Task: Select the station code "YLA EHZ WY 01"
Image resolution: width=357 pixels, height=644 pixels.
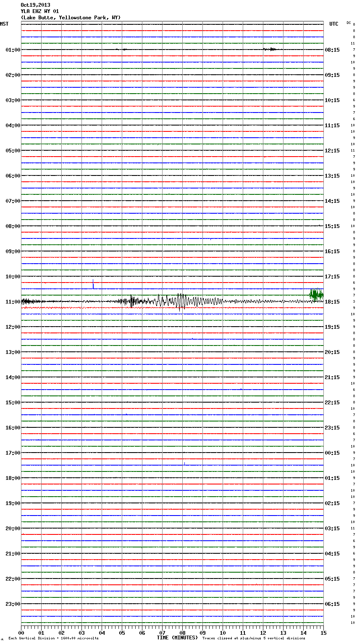Action: tap(40, 11)
